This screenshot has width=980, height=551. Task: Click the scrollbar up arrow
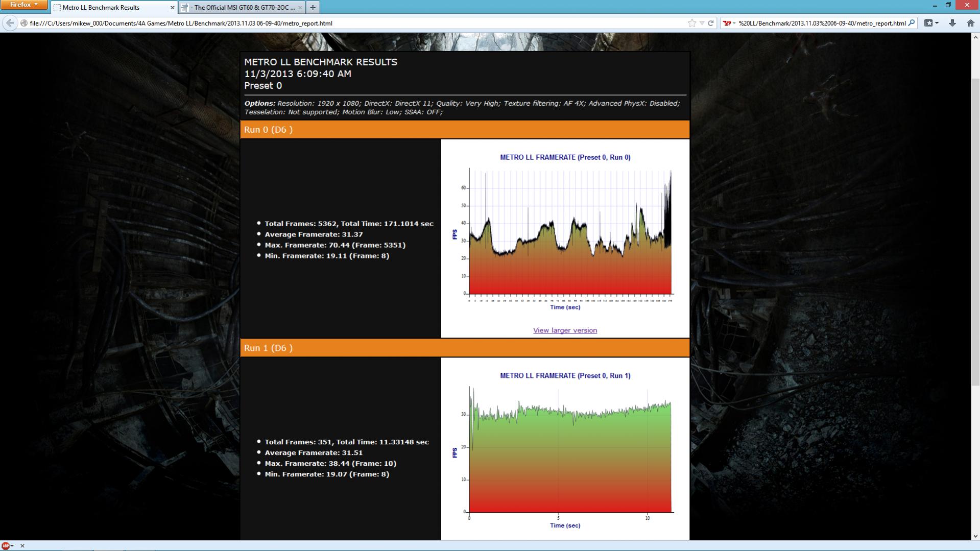tap(975, 37)
